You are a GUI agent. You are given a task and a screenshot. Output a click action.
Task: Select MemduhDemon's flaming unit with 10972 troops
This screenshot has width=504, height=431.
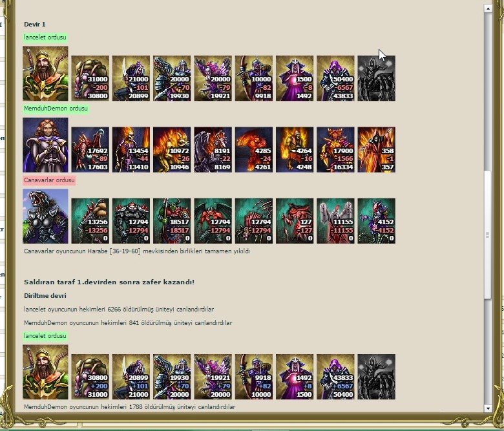pyautogui.click(x=172, y=149)
